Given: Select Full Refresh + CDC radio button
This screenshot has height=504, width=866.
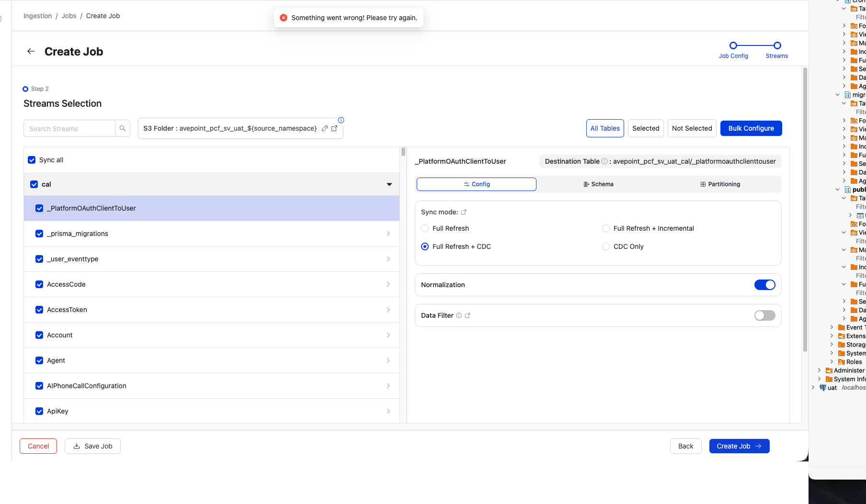Looking at the screenshot, I should pyautogui.click(x=425, y=246).
